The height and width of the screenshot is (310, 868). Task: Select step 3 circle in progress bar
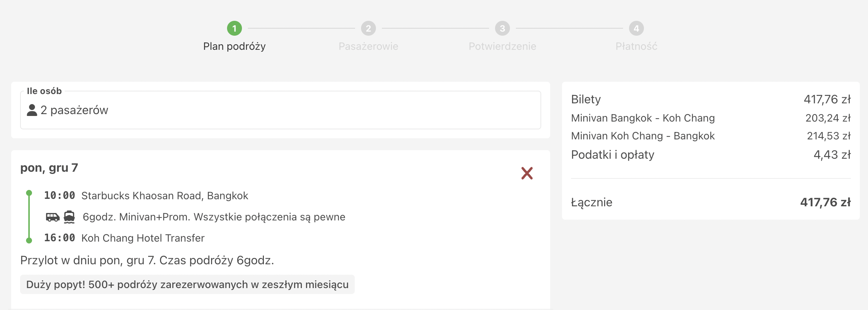pyautogui.click(x=502, y=28)
